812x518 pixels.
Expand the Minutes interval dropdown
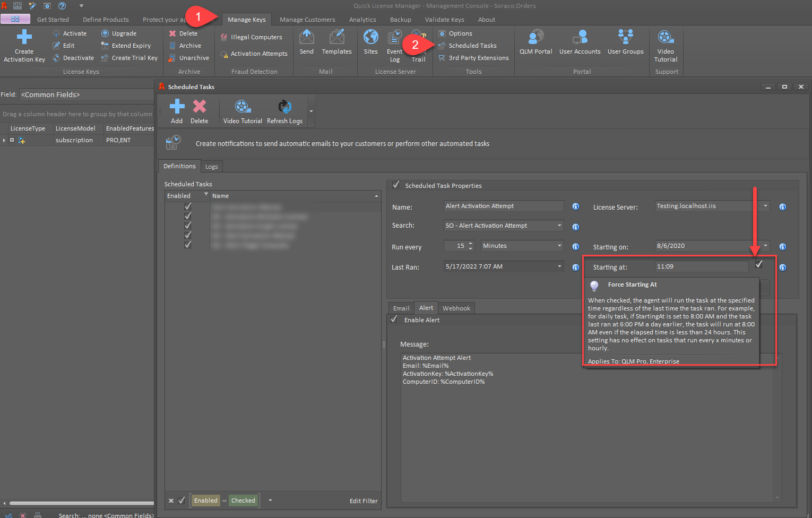(x=559, y=246)
